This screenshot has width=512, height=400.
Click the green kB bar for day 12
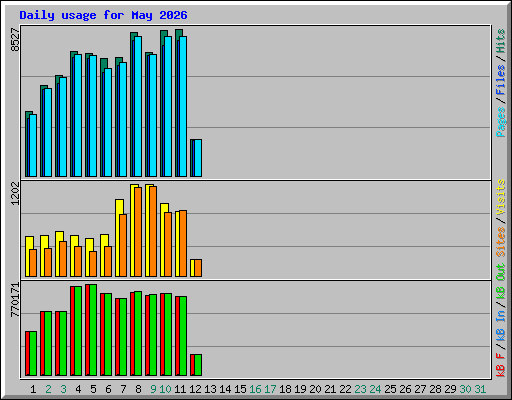[x=198, y=365]
